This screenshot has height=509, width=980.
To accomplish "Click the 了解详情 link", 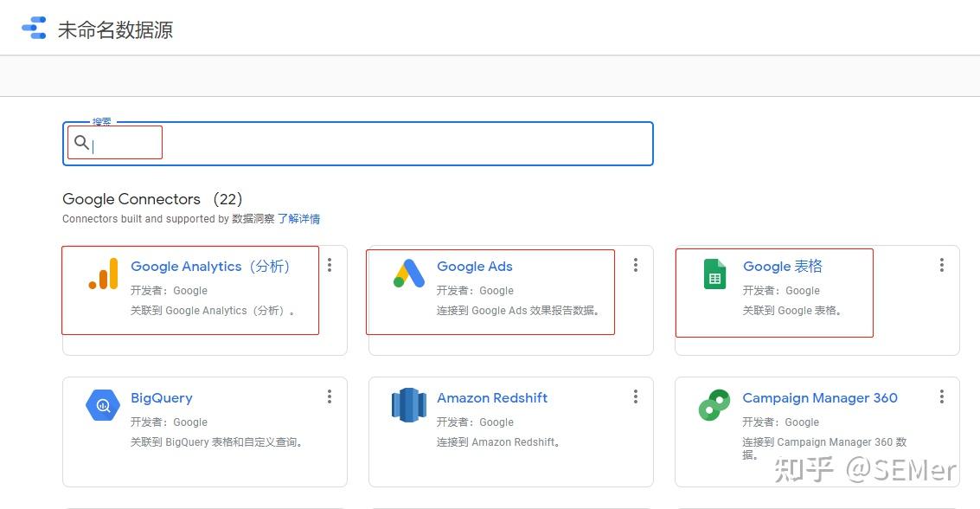I will (x=301, y=218).
